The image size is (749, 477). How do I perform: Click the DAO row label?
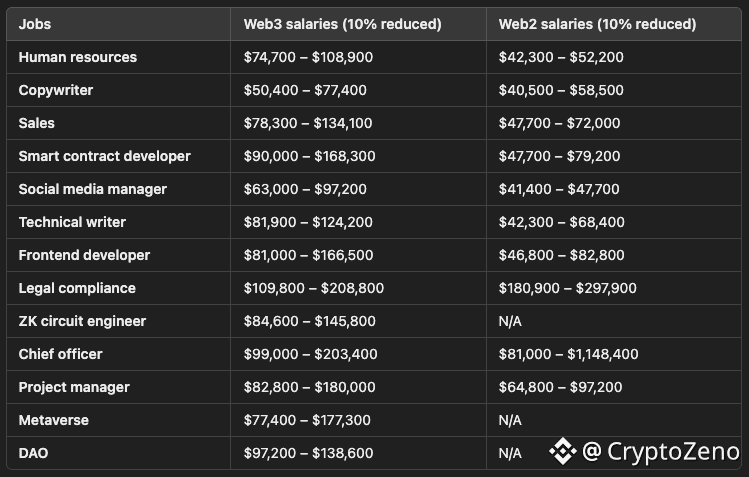point(33,453)
